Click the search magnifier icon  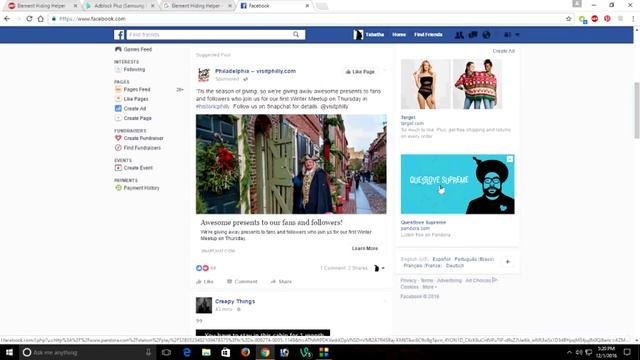pos(296,35)
